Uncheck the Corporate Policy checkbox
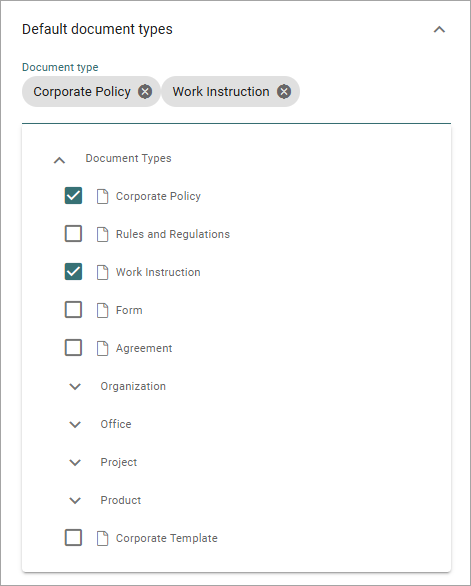Image resolution: width=471 pixels, height=586 pixels. pos(73,196)
